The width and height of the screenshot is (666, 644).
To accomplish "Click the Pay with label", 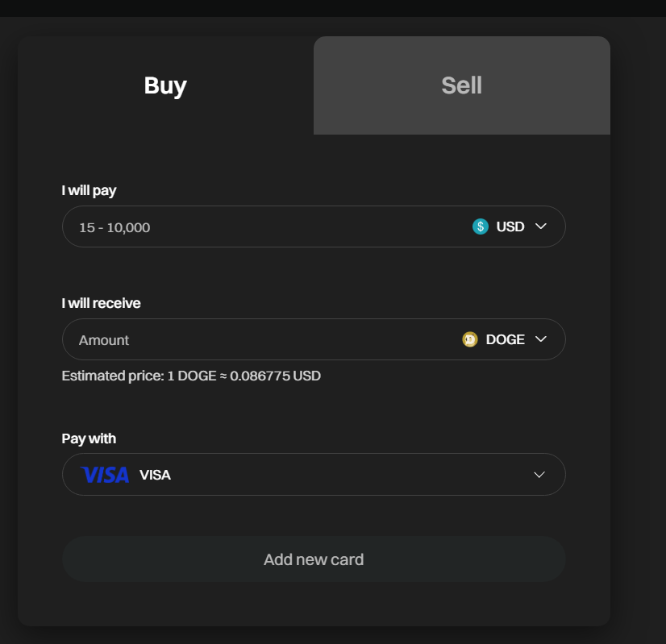I will tap(89, 438).
